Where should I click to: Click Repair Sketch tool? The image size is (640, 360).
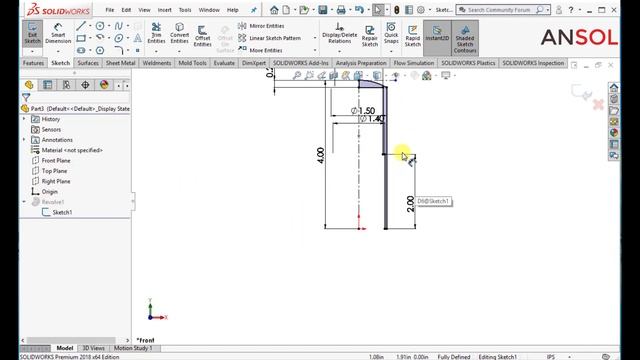click(369, 36)
